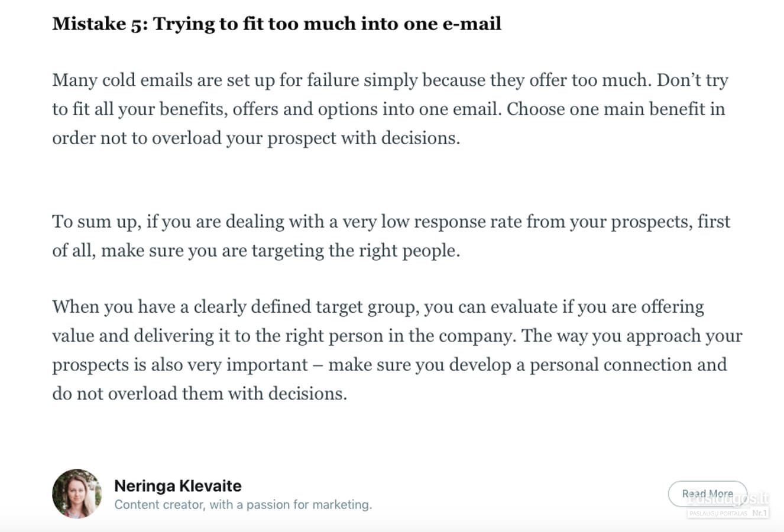The height and width of the screenshot is (532, 784).
Task: Click the sentence 'Choose one main benefit in'
Action: click(615, 109)
